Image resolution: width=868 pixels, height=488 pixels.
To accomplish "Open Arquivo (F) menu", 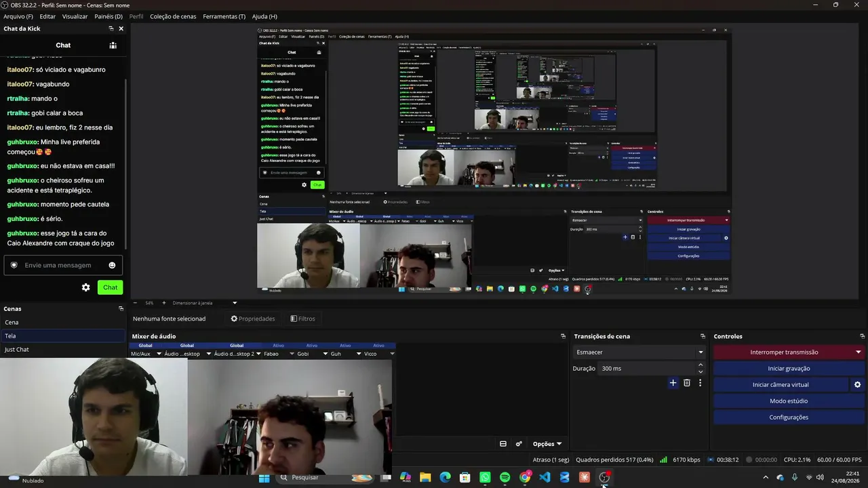I will [18, 16].
